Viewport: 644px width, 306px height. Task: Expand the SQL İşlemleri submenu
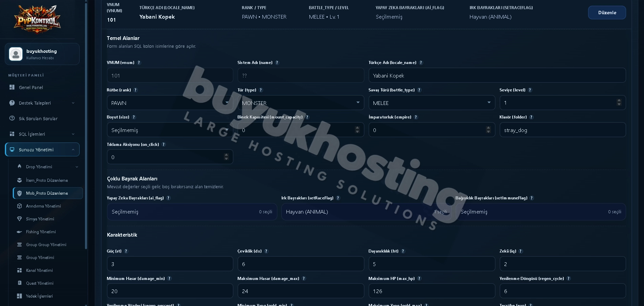(73, 134)
